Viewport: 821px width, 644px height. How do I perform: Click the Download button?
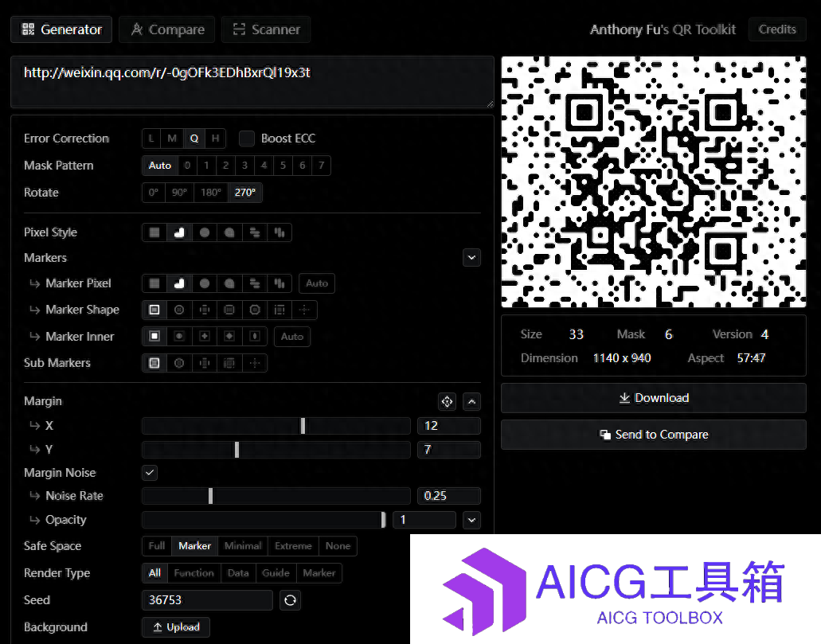(654, 398)
